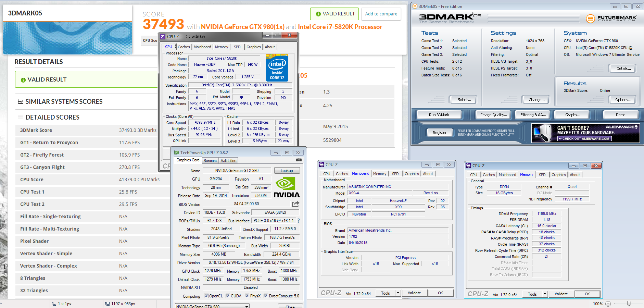Click Select tests button in 3DMark05
The width and height of the screenshot is (644, 308).
(x=464, y=100)
